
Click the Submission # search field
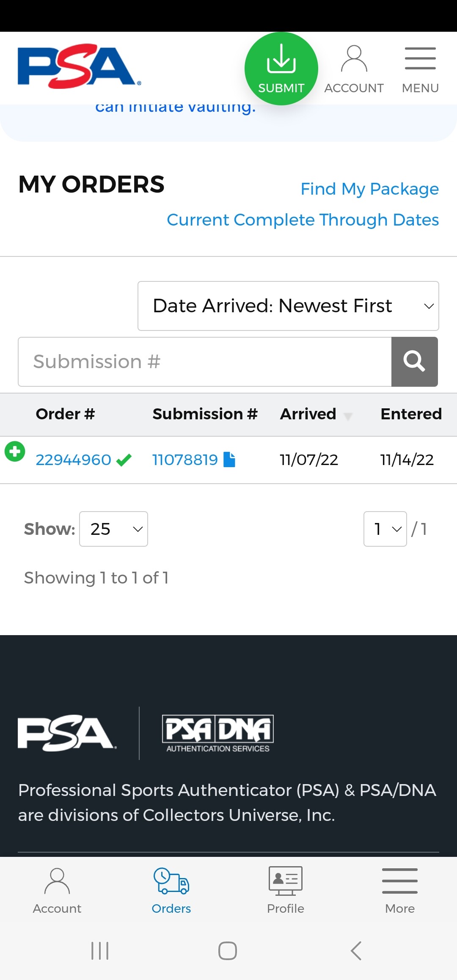(205, 362)
